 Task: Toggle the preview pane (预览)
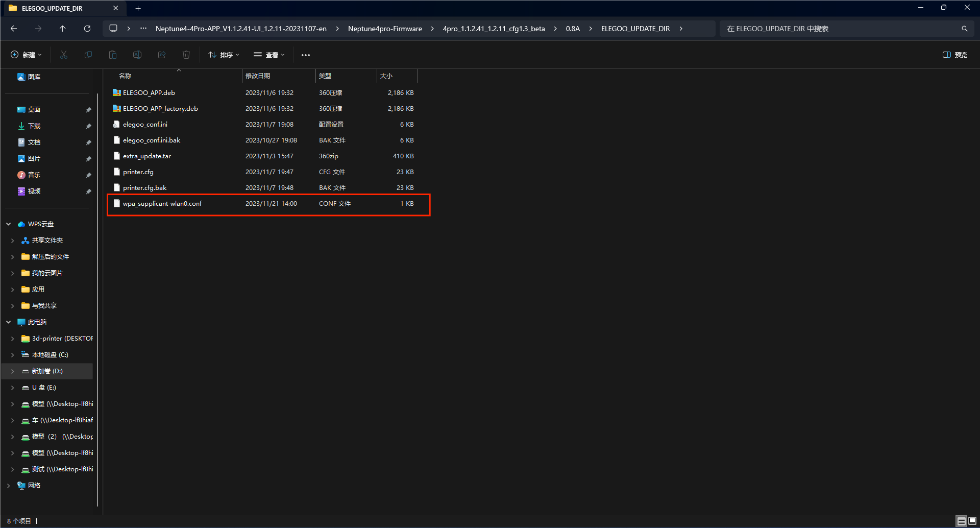click(x=954, y=55)
